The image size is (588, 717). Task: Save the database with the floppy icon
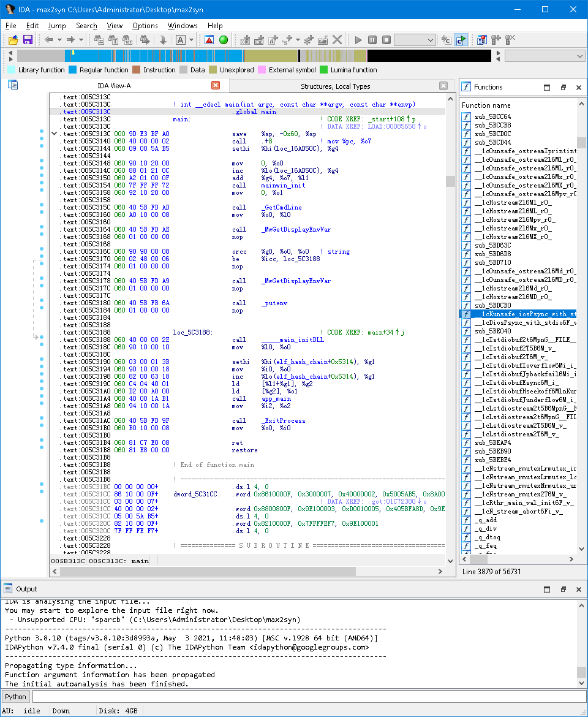tap(28, 40)
